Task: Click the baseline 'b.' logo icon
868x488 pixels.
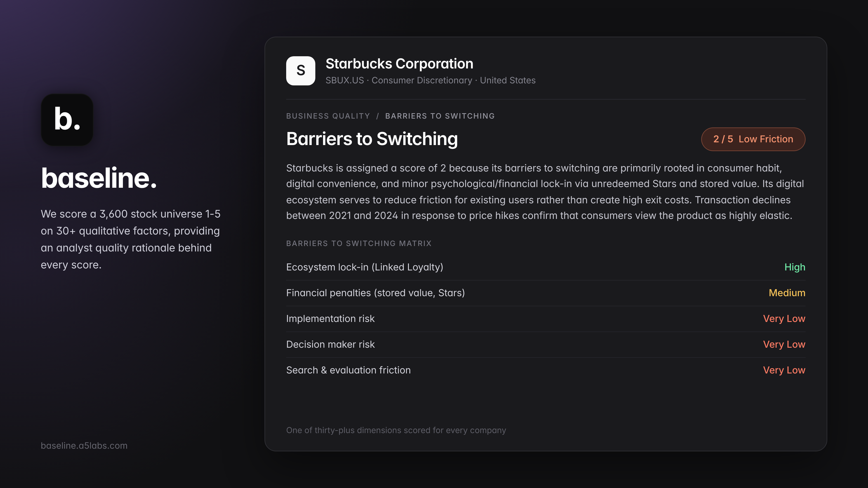Action: click(67, 120)
